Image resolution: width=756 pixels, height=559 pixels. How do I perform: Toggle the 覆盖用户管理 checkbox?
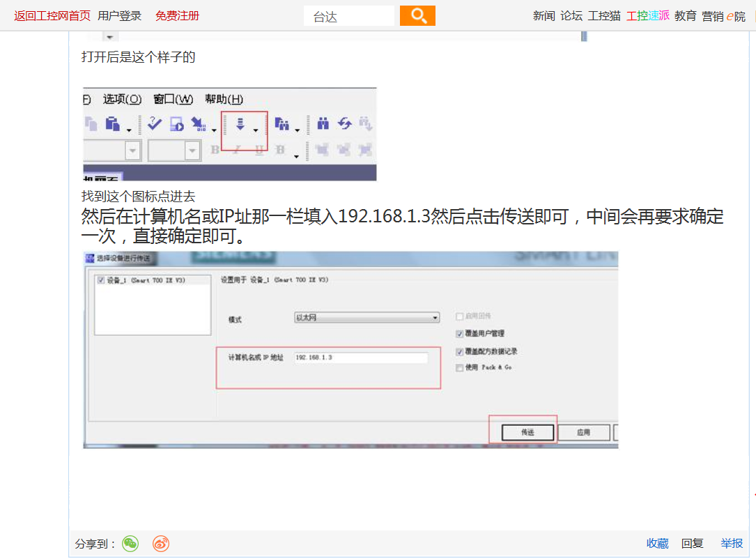pyautogui.click(x=459, y=334)
